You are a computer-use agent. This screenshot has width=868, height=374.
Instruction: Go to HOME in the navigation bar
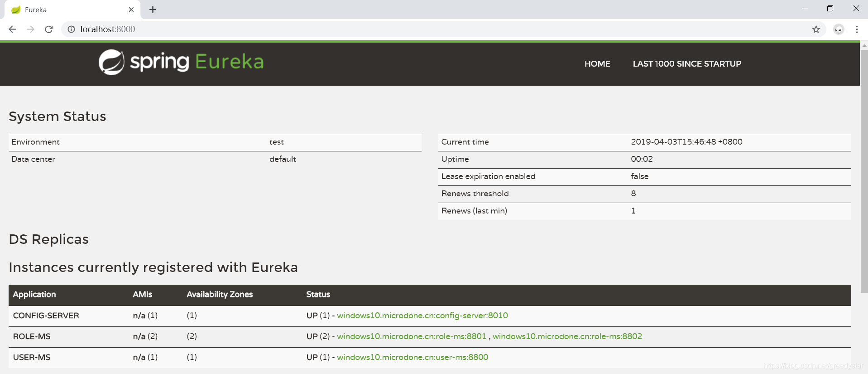(x=597, y=64)
